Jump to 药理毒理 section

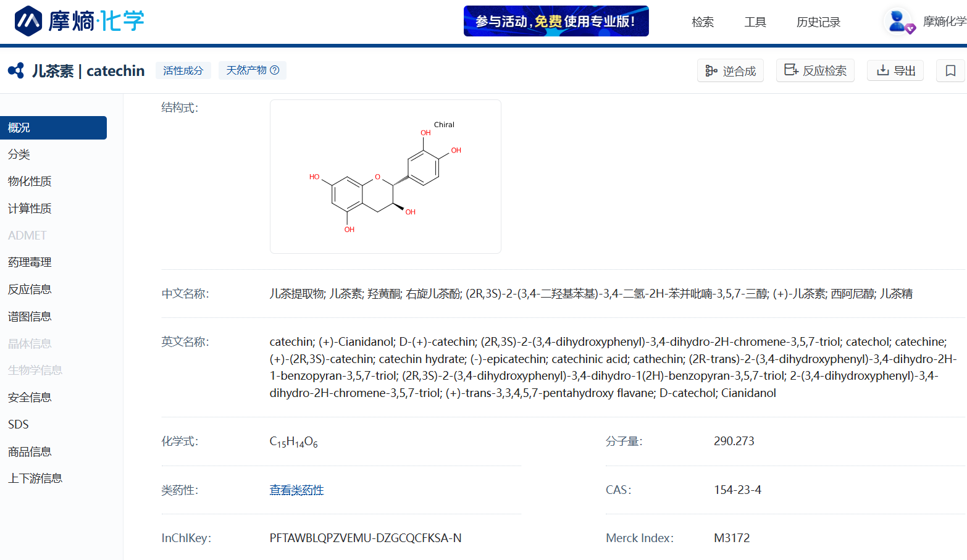tap(30, 262)
